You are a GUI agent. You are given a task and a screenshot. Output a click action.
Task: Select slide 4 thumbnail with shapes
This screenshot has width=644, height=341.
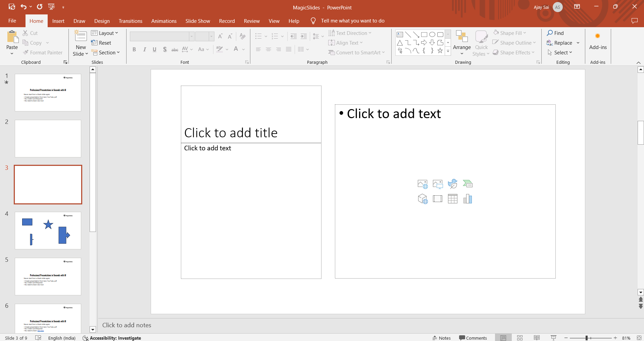point(48,230)
